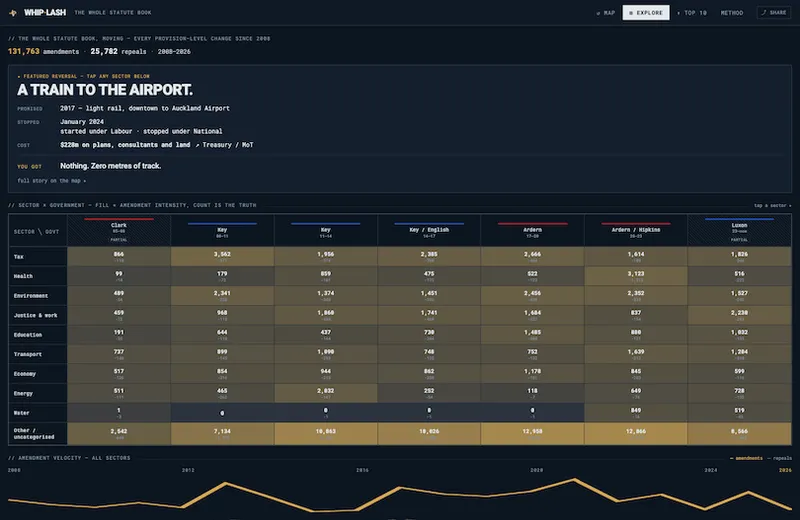This screenshot has width=800, height=520.
Task: Open the Energy sector row
Action: click(400, 393)
